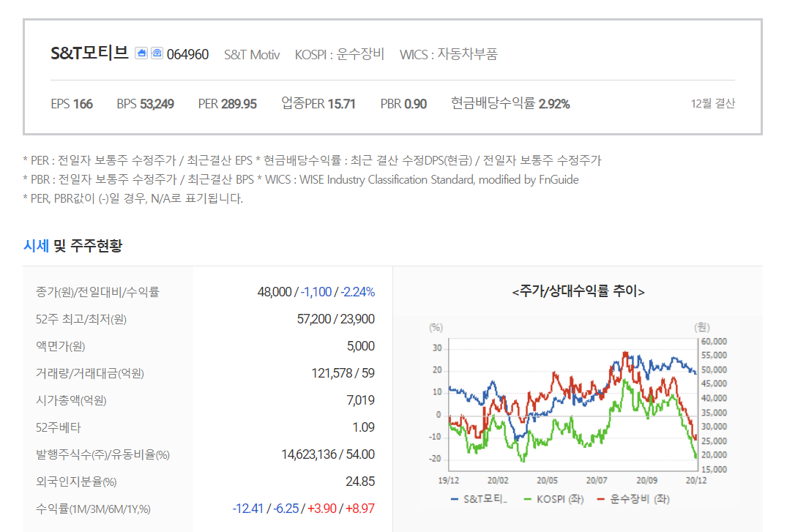
Task: Click the 52주베타 row label
Action: tap(59, 427)
